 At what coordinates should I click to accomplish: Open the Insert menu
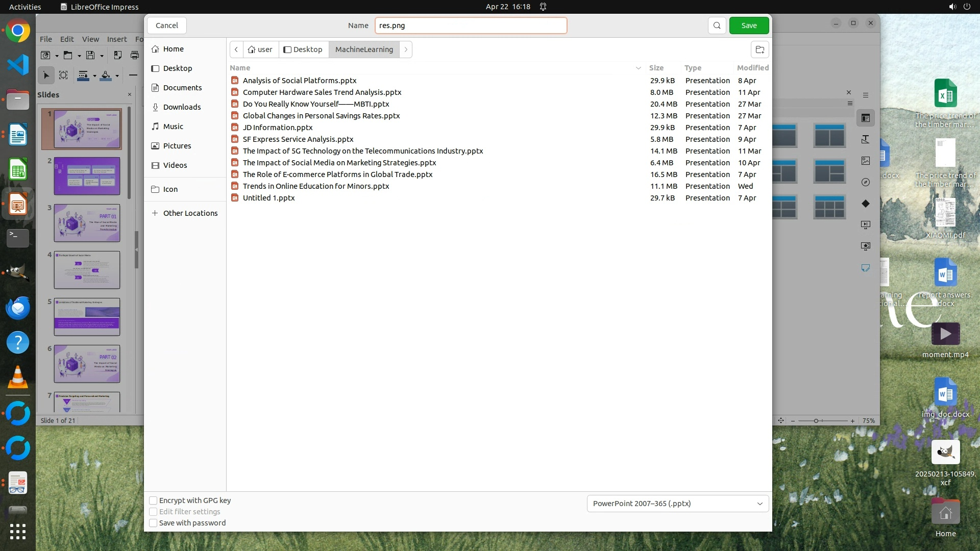point(117,39)
